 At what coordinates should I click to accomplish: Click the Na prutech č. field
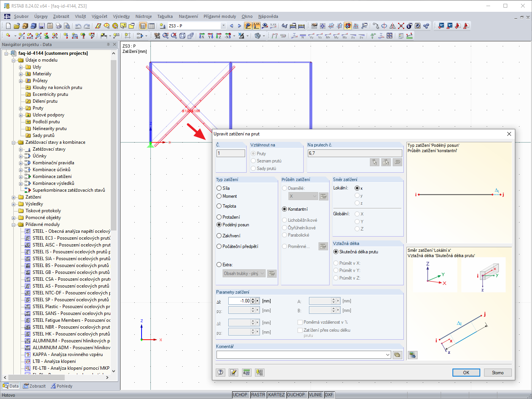click(x=355, y=153)
